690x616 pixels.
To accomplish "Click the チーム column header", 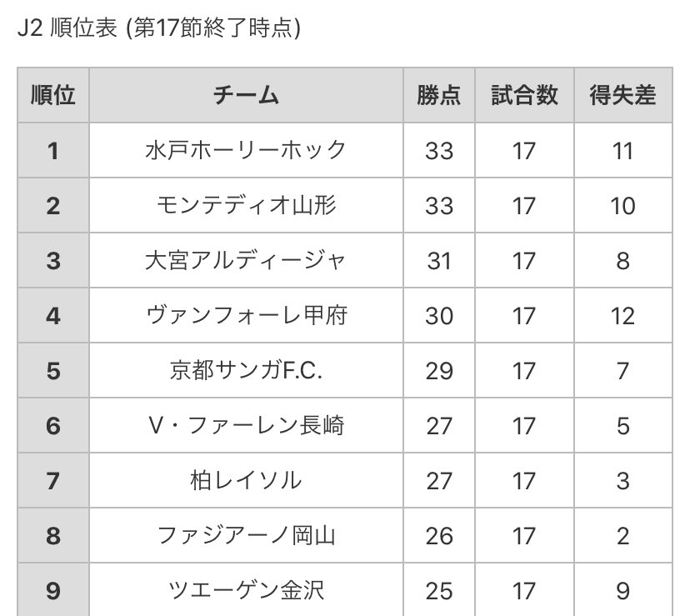I will tap(246, 95).
